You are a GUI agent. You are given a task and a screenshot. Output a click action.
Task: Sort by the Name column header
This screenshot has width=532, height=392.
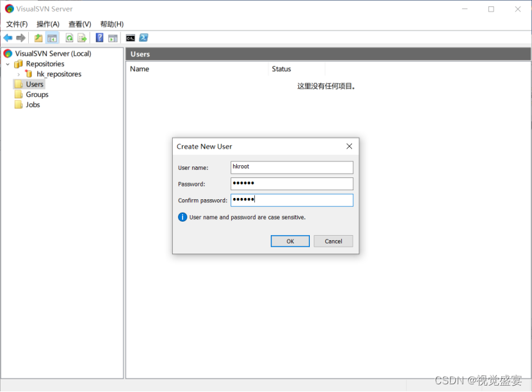pyautogui.click(x=197, y=69)
